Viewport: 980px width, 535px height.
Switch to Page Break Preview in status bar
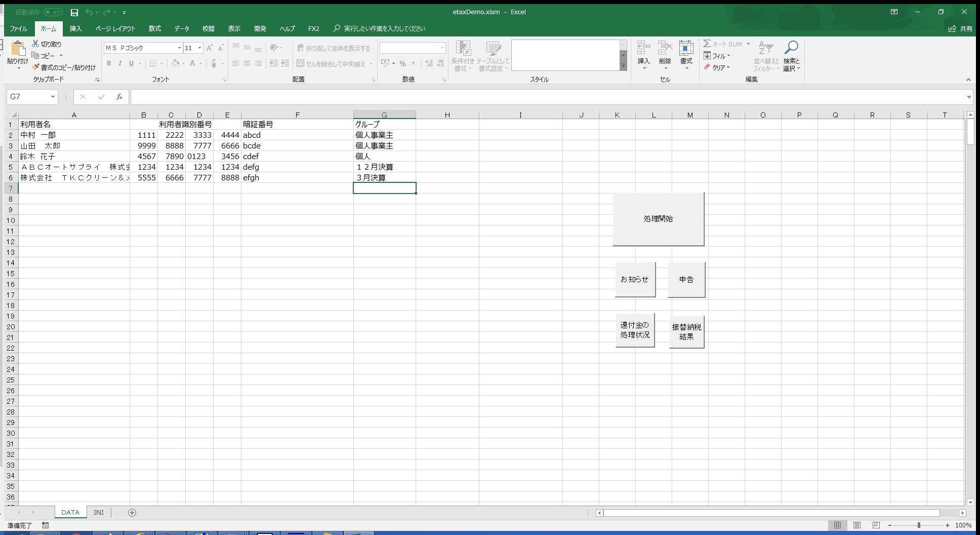[x=876, y=525]
